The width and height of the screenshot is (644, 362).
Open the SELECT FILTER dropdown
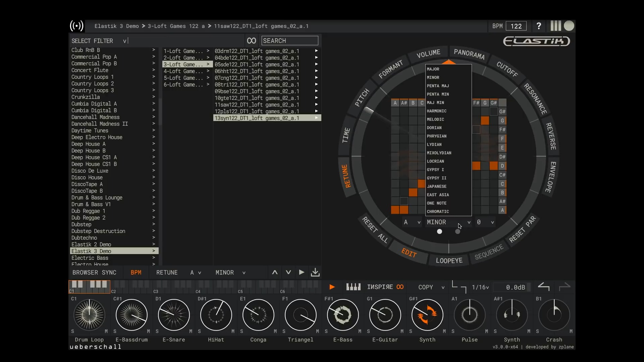click(x=99, y=41)
